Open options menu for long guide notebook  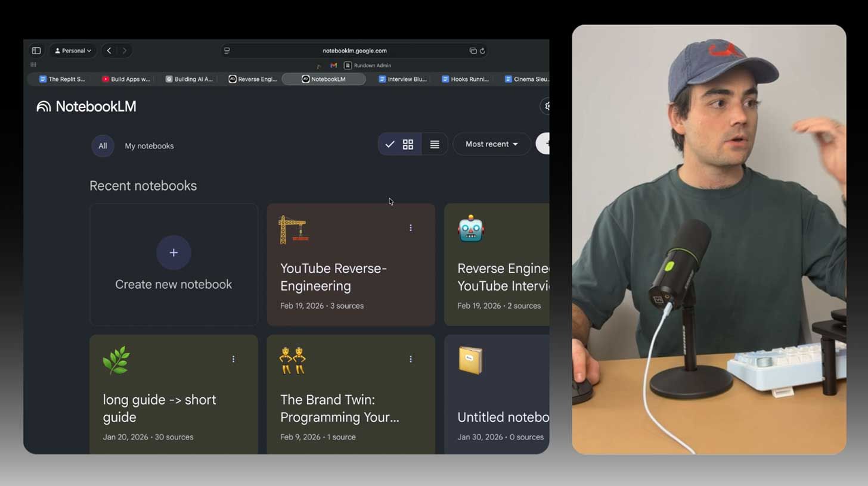click(x=233, y=359)
